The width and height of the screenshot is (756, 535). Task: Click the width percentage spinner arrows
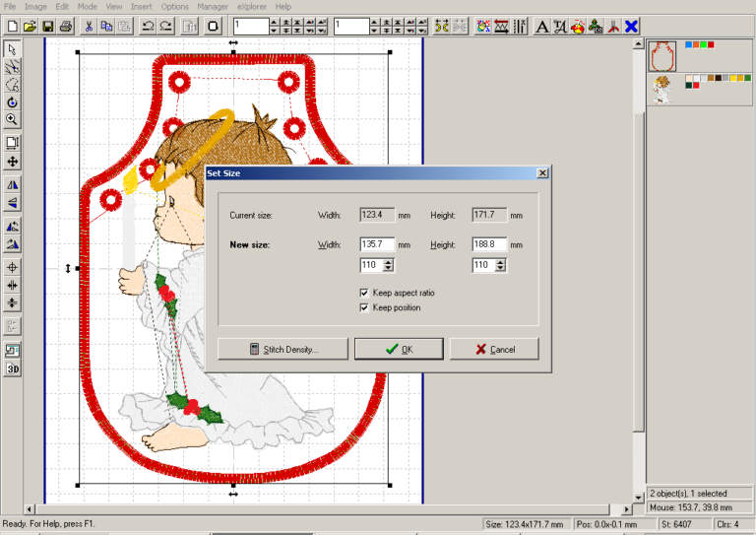[388, 265]
